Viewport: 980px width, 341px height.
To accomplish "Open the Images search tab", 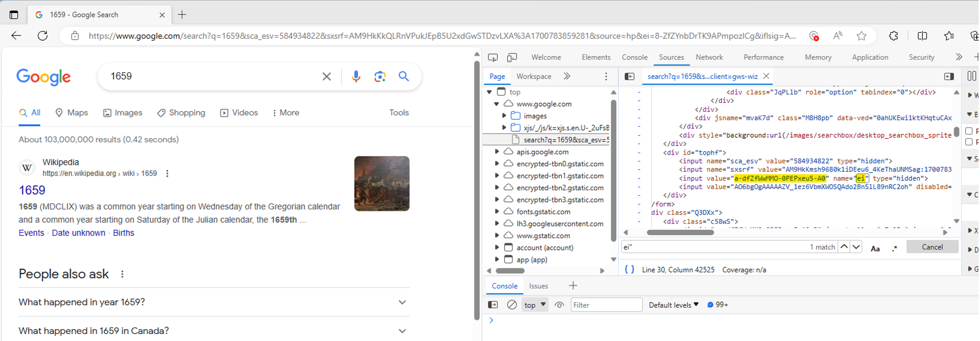I will (123, 113).
